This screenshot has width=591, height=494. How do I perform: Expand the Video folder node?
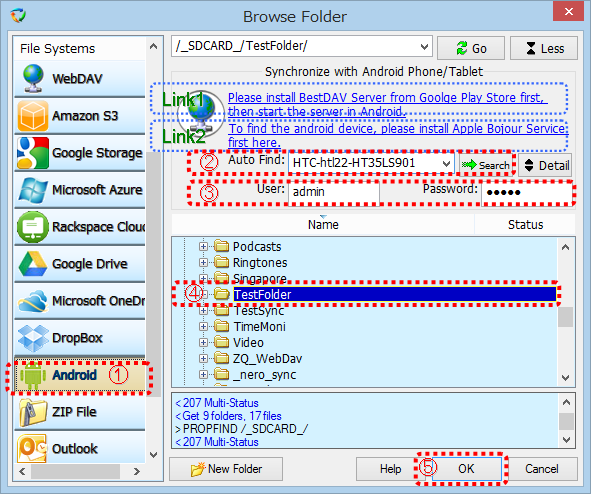pyautogui.click(x=203, y=343)
